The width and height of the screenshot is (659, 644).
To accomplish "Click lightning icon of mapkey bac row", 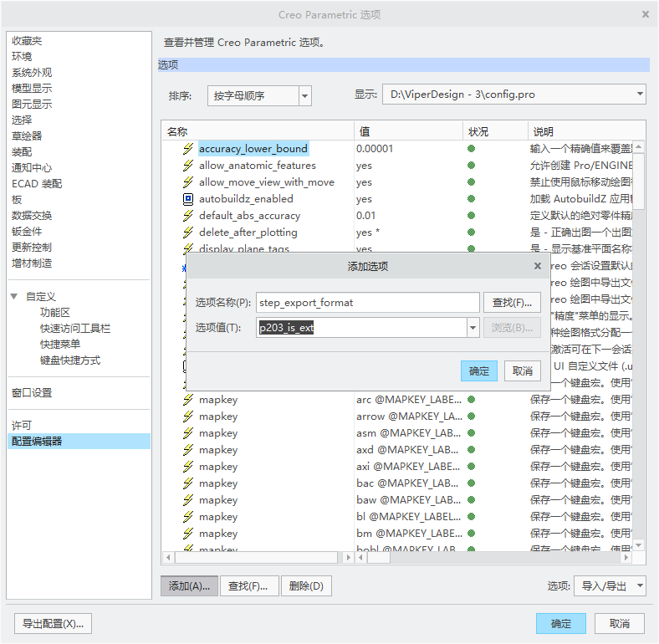I will point(188,483).
